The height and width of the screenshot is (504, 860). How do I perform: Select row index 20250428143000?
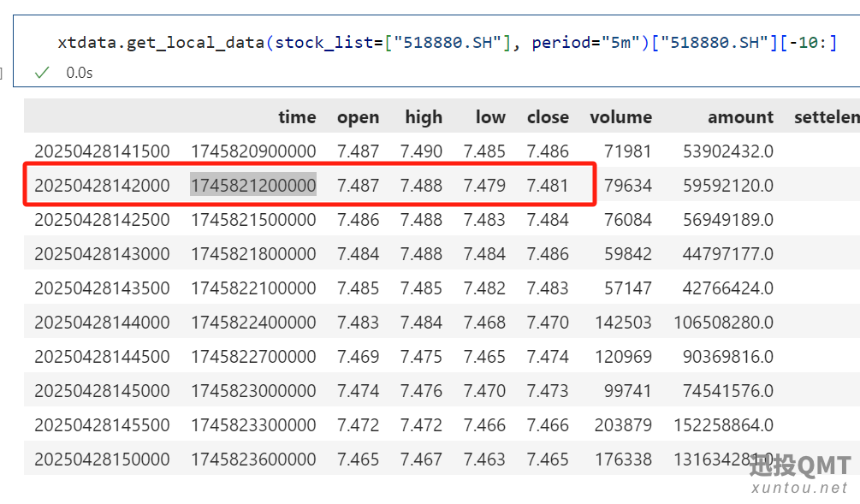(102, 254)
